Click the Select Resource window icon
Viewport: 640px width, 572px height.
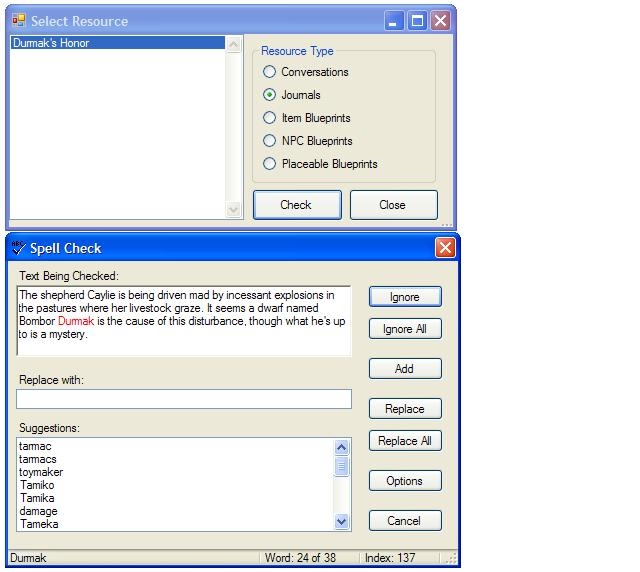point(19,21)
